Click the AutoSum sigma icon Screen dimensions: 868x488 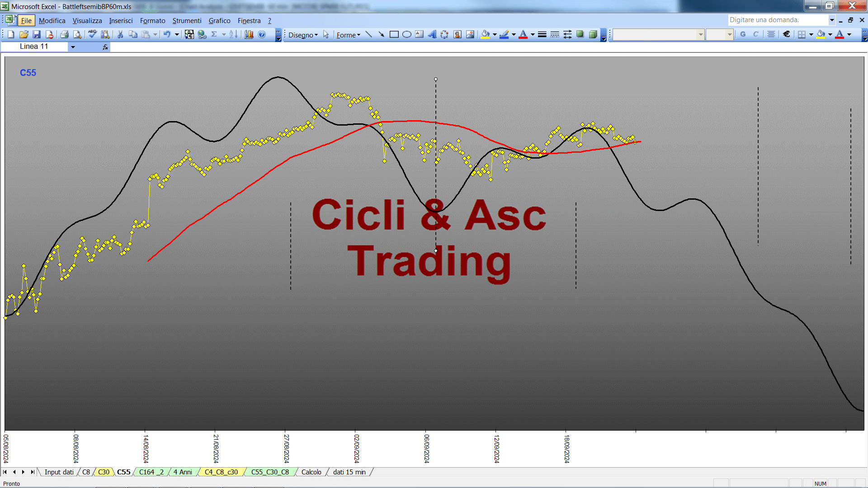pyautogui.click(x=214, y=34)
